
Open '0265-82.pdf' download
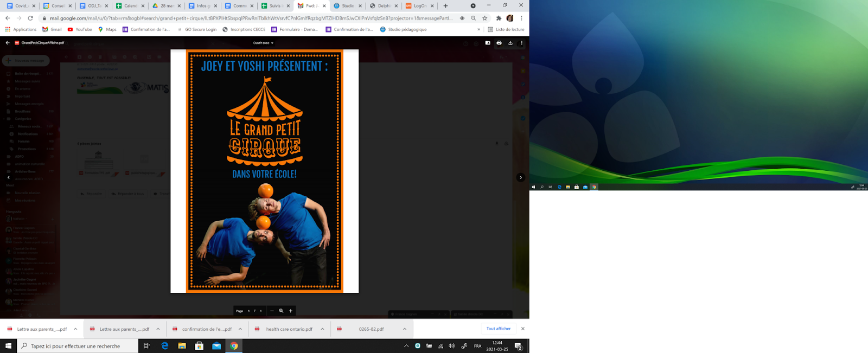[366, 329]
